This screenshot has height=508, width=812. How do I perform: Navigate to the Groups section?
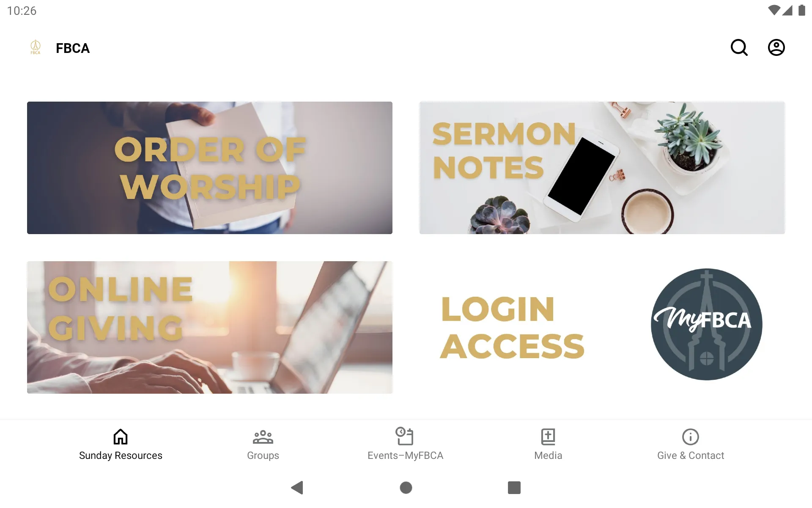point(263,444)
